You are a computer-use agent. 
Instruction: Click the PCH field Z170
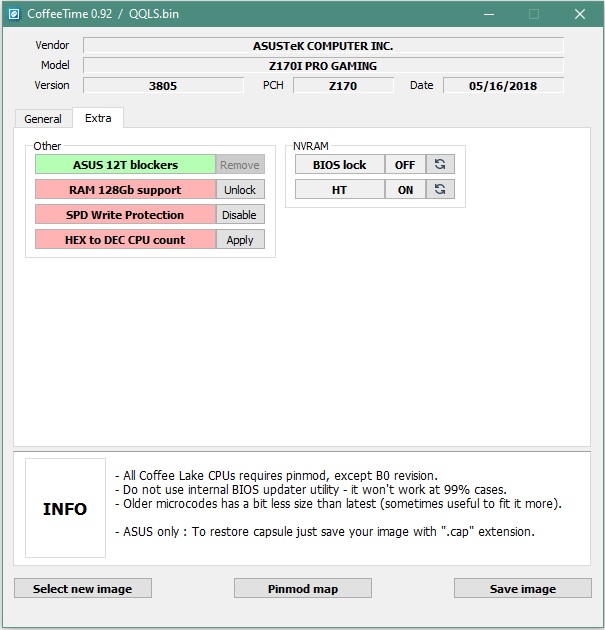(343, 86)
